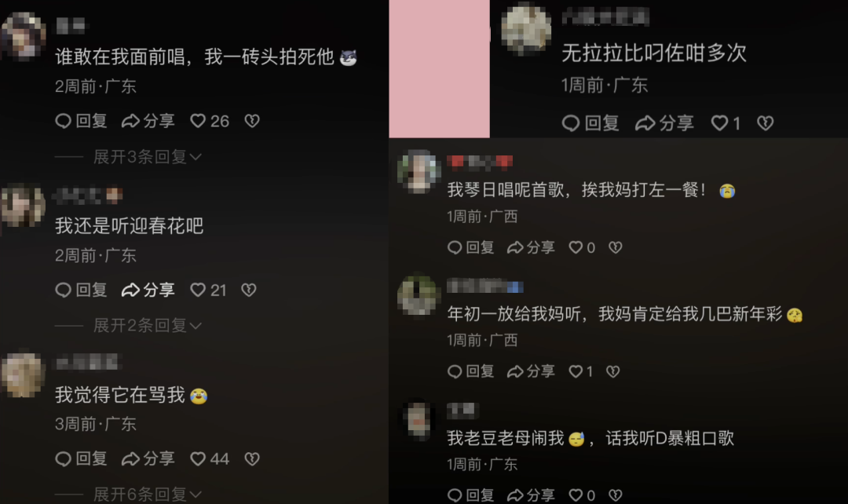Toggle dislike on 我琴日唱呢首歌 comment
848x504 pixels.
point(616,247)
